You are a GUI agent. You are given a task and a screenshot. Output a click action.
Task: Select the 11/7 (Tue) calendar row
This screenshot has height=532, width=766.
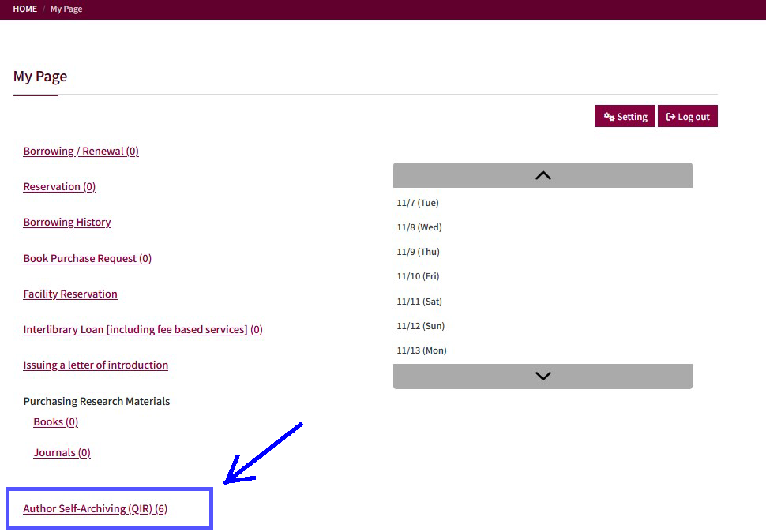pos(543,203)
